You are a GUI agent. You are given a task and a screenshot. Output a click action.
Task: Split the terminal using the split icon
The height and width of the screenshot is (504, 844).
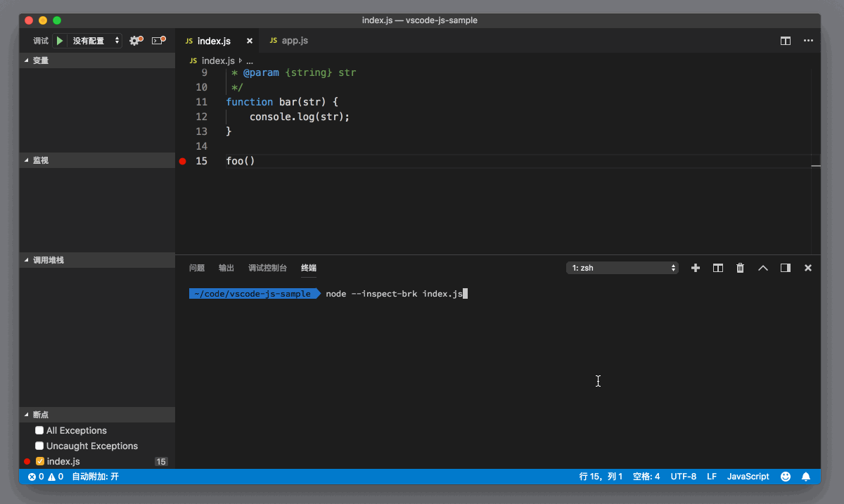pyautogui.click(x=717, y=268)
